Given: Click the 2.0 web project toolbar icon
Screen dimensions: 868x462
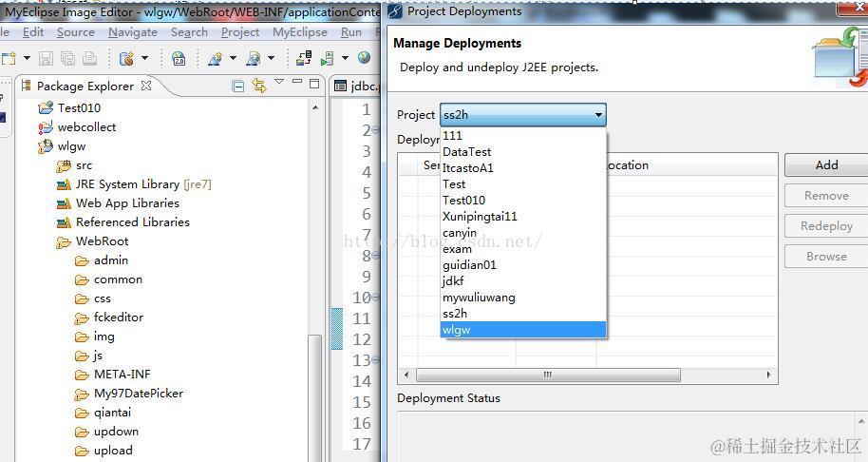Looking at the screenshot, I should tap(179, 58).
